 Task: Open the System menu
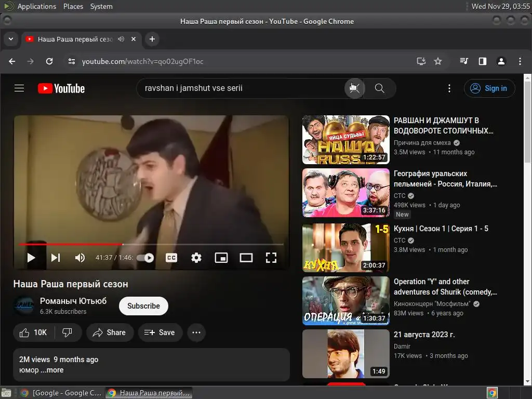point(101,6)
